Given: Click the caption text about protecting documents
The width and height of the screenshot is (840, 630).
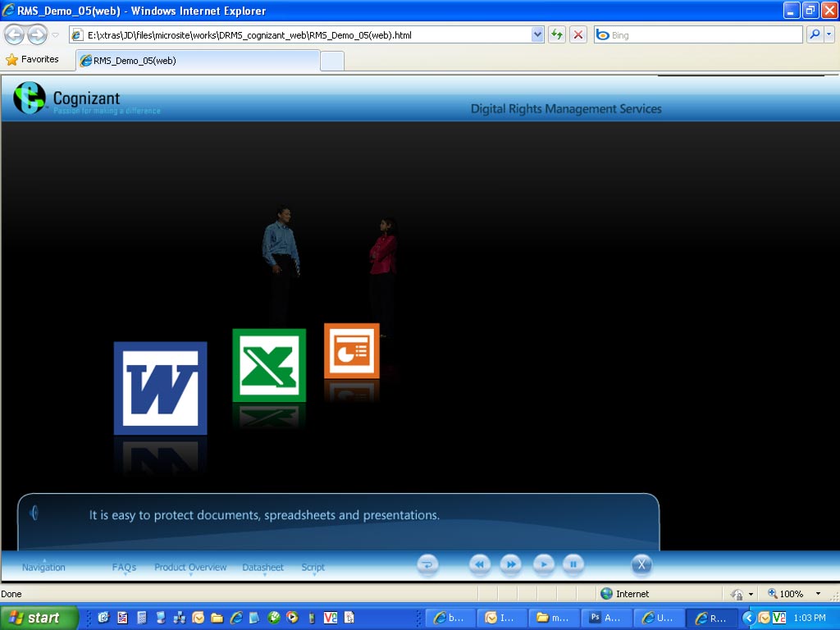Looking at the screenshot, I should (264, 515).
